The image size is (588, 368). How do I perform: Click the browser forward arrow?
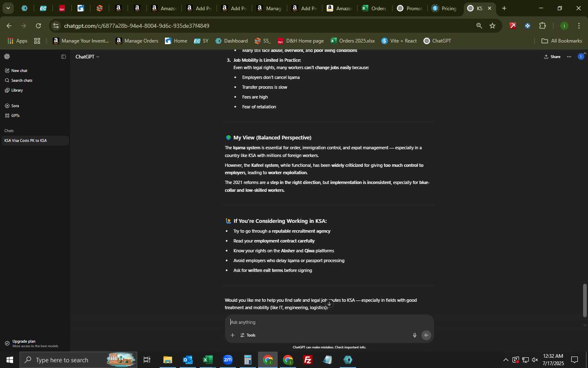23,26
